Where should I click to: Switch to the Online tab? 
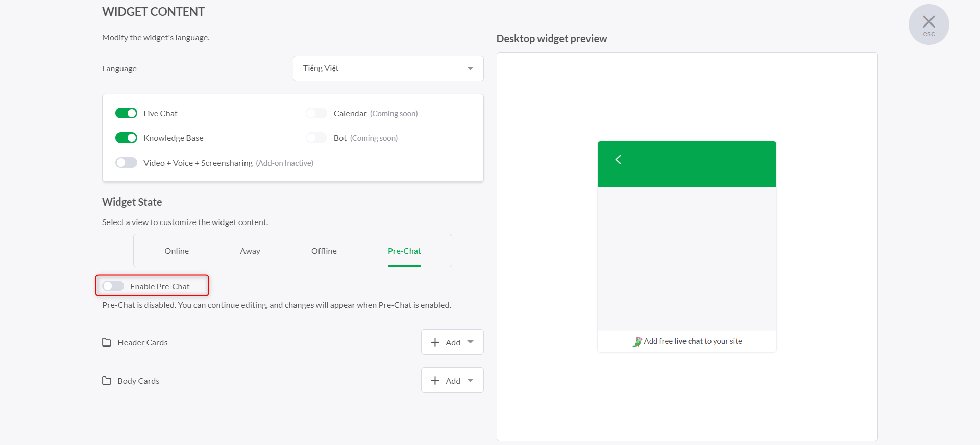[x=177, y=251]
